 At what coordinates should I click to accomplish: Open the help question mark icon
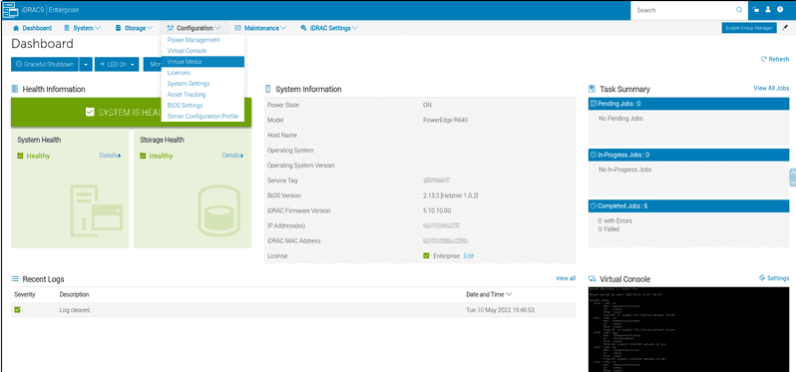click(x=780, y=10)
